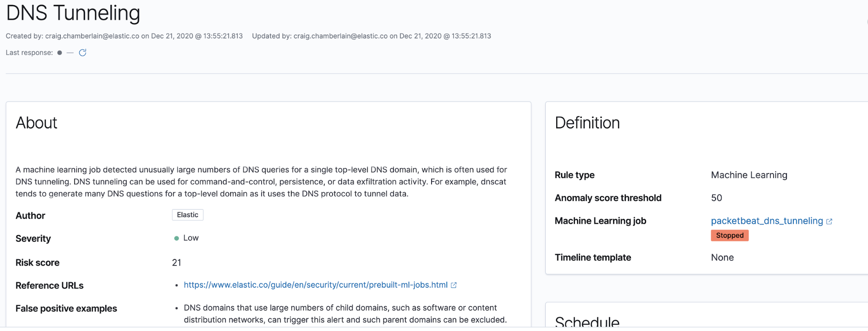Click the DNS Tunneling page title

click(73, 13)
